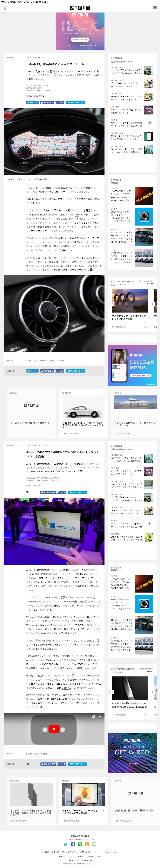Click the share arrow on the video
The width and height of the screenshot is (160, 868).
click(100, 717)
